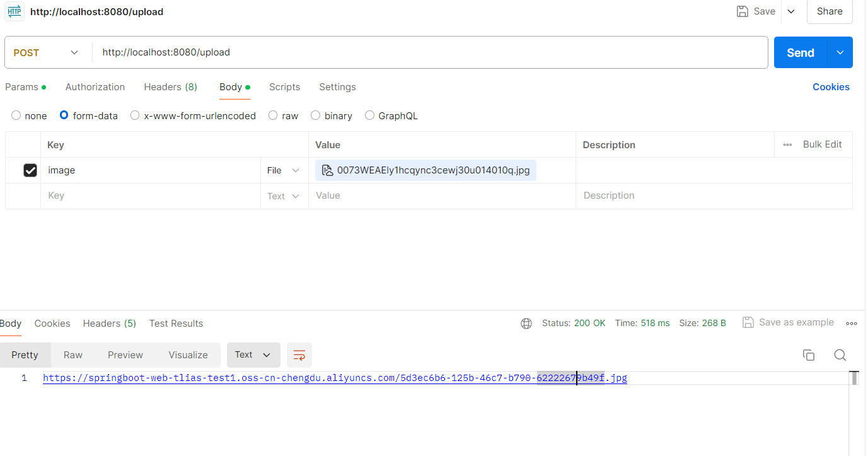Select the raw body radio option
The width and height of the screenshot is (868, 456).
[x=273, y=115]
